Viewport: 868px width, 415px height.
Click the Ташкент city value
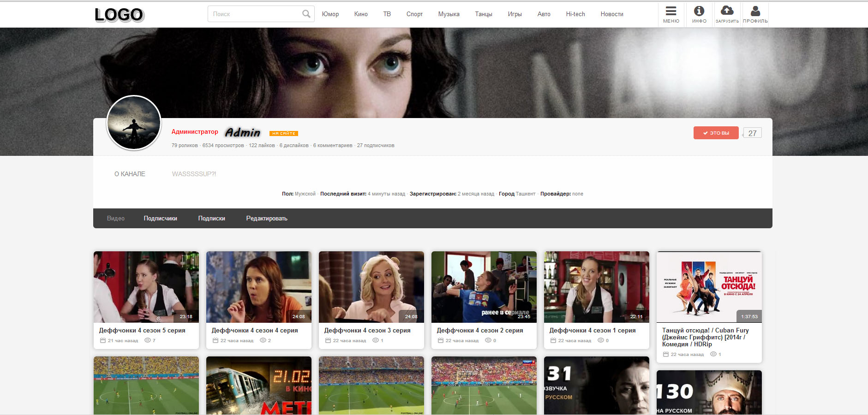(526, 194)
